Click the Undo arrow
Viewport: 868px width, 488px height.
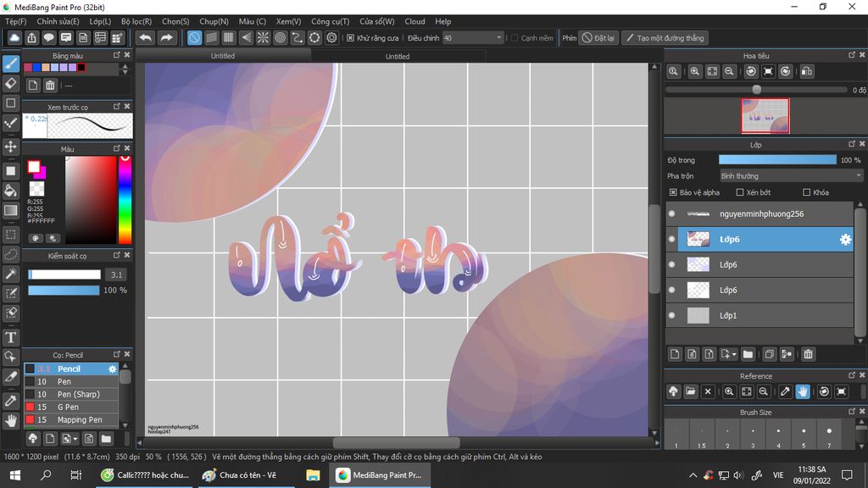pyautogui.click(x=146, y=37)
